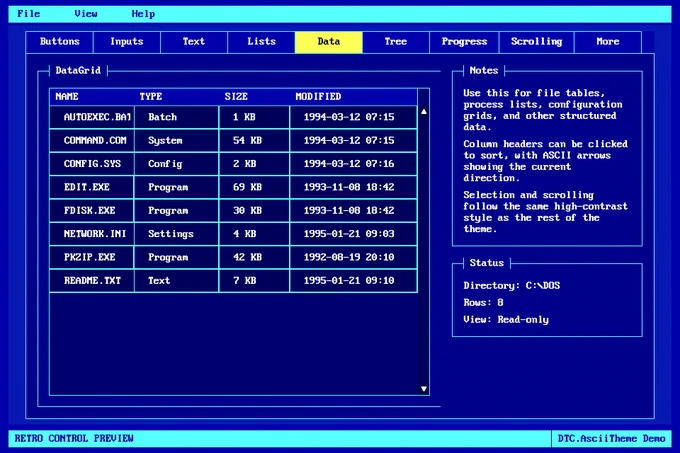
Task: Select the Data tab
Action: 329,42
